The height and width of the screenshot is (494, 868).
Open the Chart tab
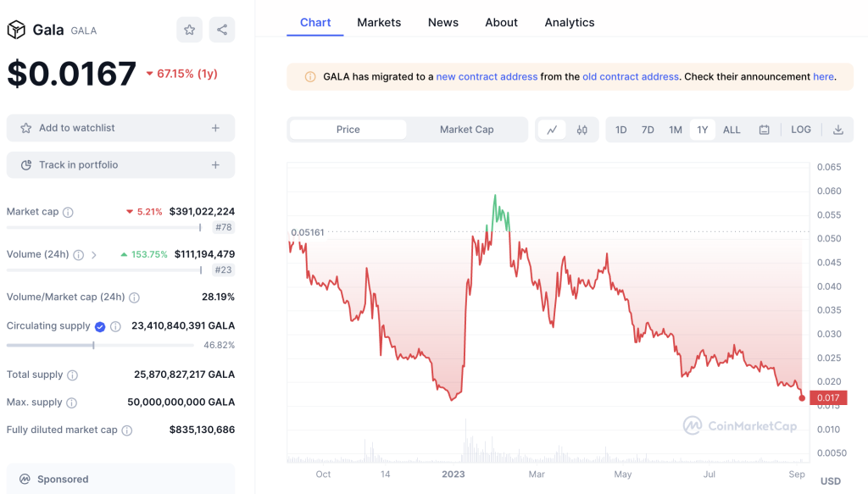pyautogui.click(x=315, y=23)
